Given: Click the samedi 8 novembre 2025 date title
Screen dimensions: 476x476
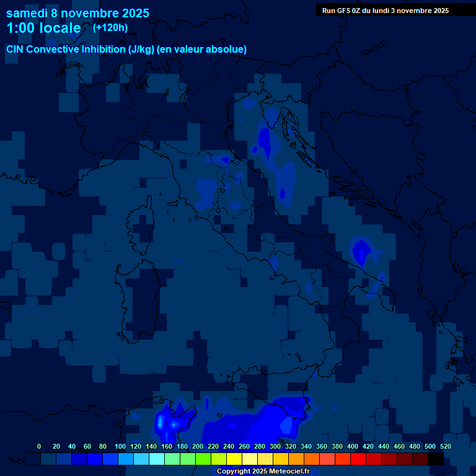Looking at the screenshot, I should (x=77, y=13).
